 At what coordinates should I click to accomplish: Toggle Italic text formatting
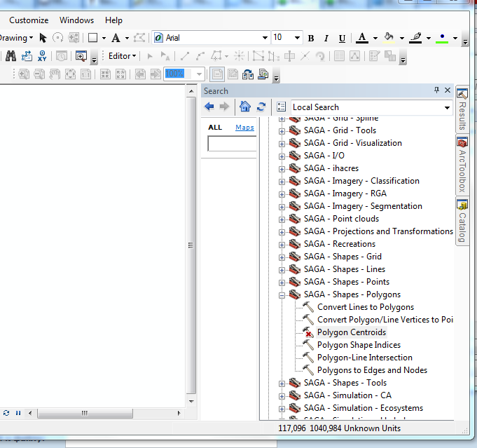pyautogui.click(x=326, y=39)
